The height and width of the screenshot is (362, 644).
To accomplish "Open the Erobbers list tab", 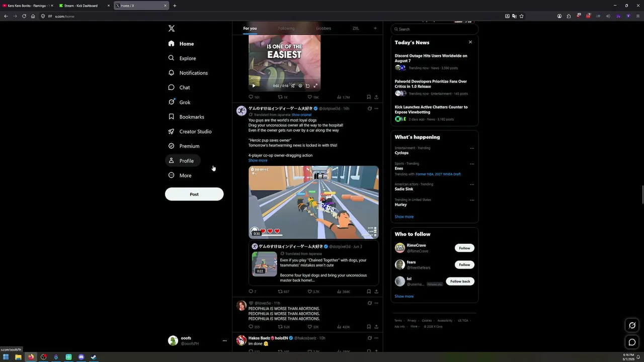I will (324, 28).
